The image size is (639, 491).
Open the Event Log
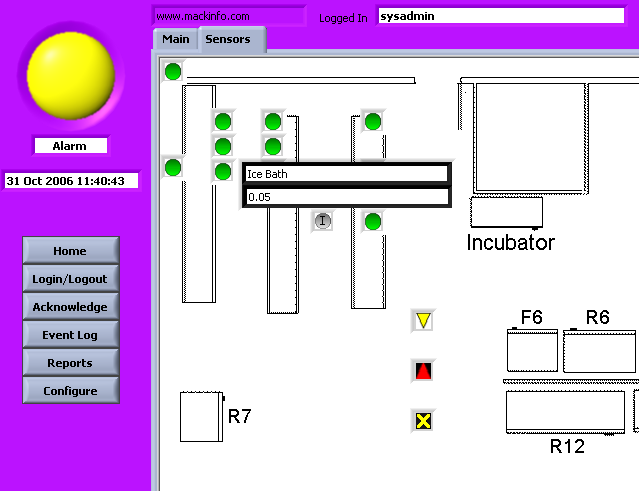71,335
